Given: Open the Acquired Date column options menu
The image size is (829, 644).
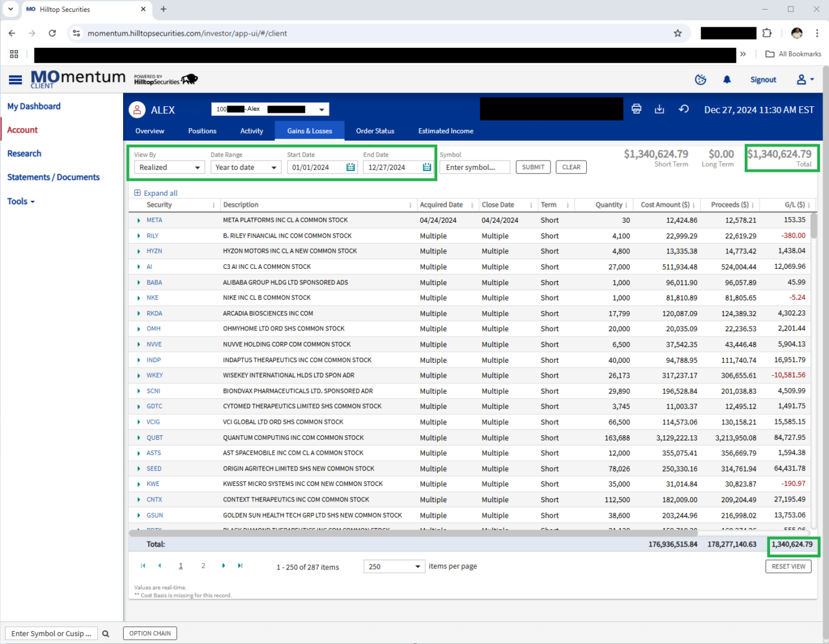Looking at the screenshot, I should pyautogui.click(x=472, y=205).
